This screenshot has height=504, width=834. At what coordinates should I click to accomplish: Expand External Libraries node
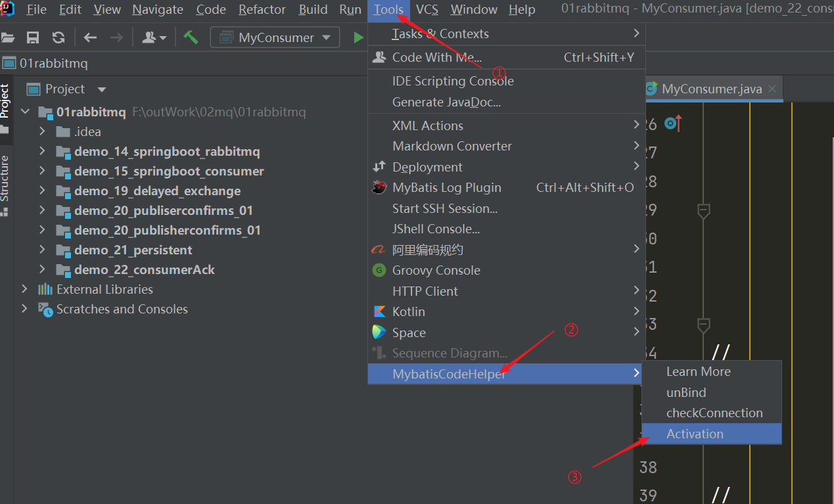coord(25,289)
